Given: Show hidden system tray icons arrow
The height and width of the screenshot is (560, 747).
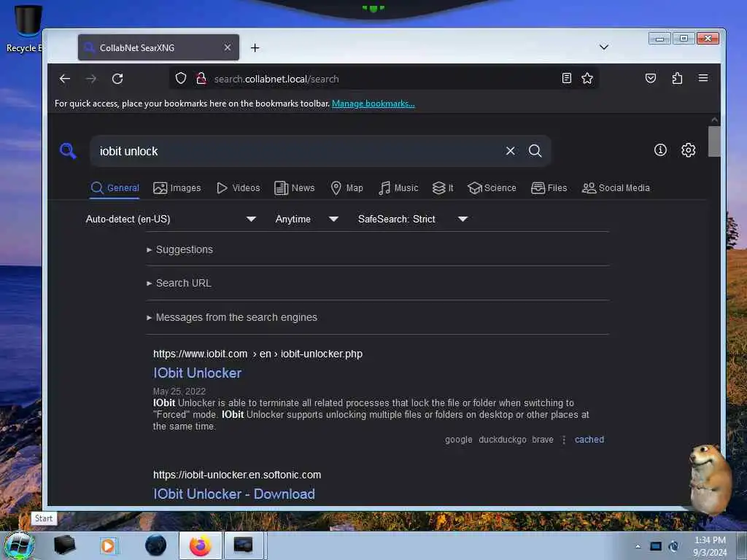Looking at the screenshot, I should 638,546.
